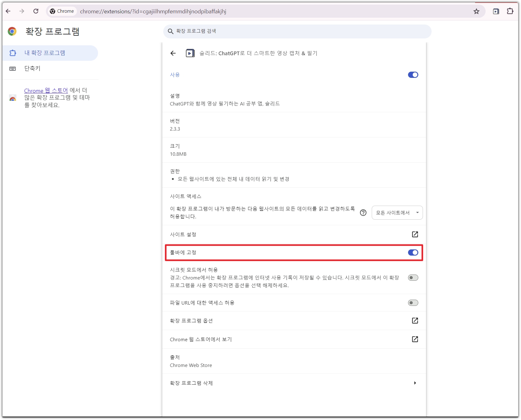Open 단축키 from the sidebar
Image resolution: width=521 pixels, height=420 pixels.
[32, 68]
